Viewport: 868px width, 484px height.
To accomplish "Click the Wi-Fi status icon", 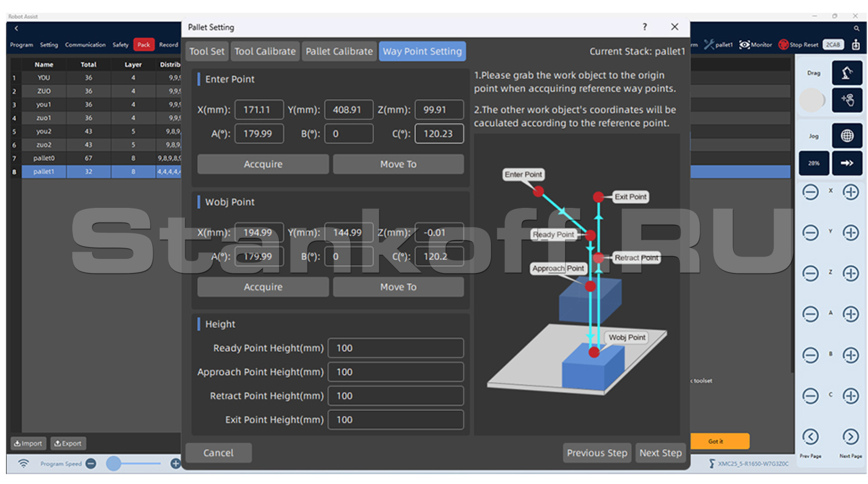I will [24, 464].
